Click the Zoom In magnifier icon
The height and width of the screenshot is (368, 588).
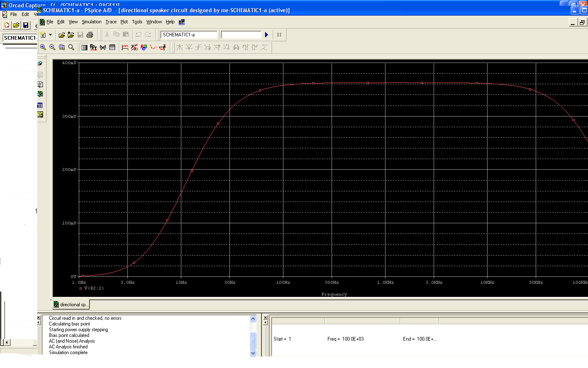point(43,47)
